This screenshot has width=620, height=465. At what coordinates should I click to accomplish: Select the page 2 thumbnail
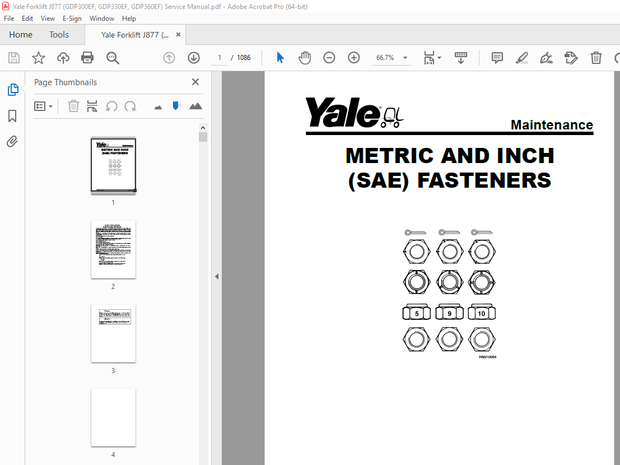point(113,250)
